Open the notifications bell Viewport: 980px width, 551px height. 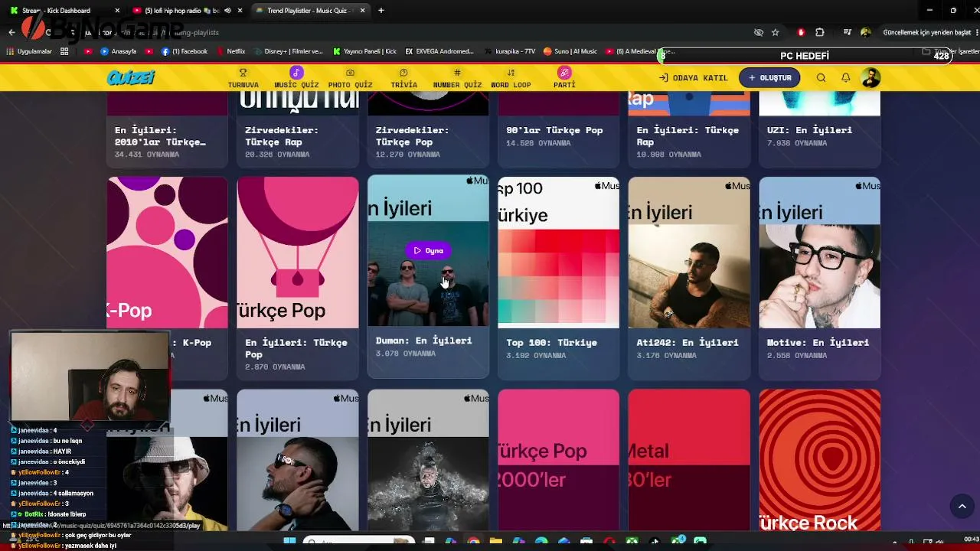[846, 77]
